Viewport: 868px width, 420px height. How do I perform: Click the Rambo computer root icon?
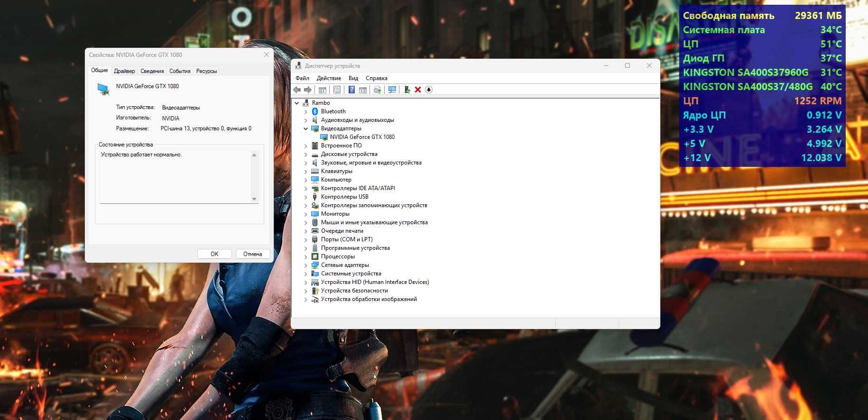pos(306,103)
